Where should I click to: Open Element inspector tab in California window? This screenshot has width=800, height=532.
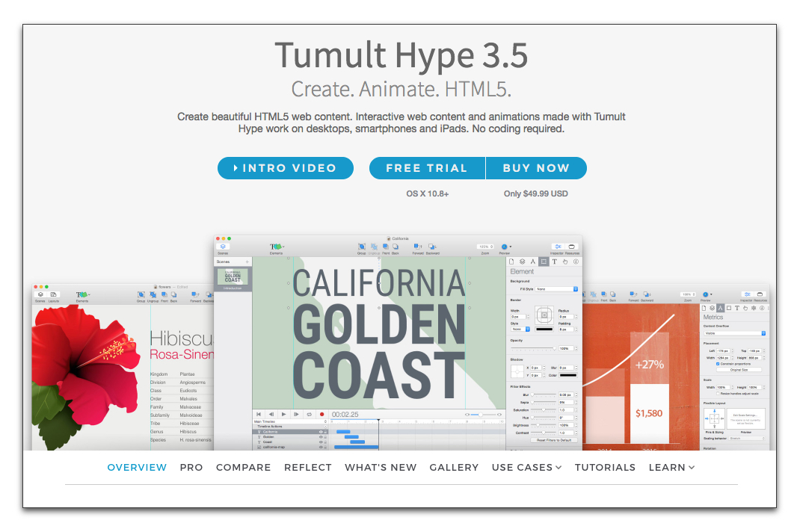pyautogui.click(x=544, y=262)
